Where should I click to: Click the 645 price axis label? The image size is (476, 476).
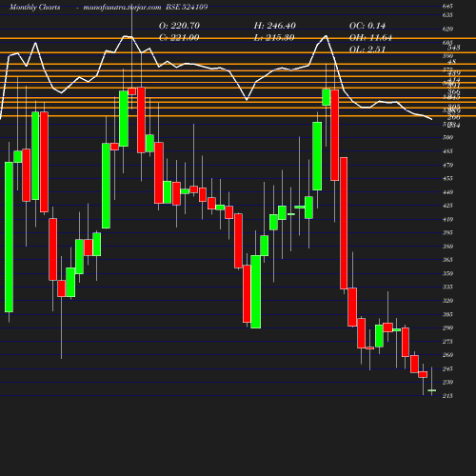pos(447,6)
